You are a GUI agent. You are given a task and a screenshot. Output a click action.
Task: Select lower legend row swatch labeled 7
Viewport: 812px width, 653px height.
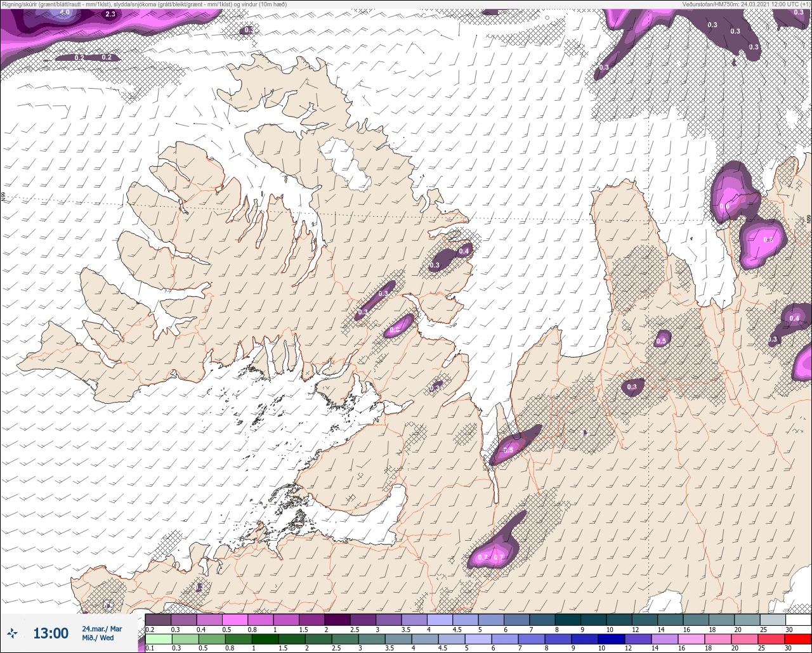pyautogui.click(x=530, y=639)
